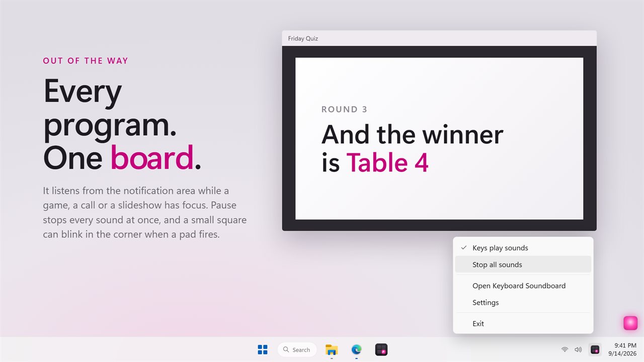Click the Wi-Fi network tray icon

point(565,349)
